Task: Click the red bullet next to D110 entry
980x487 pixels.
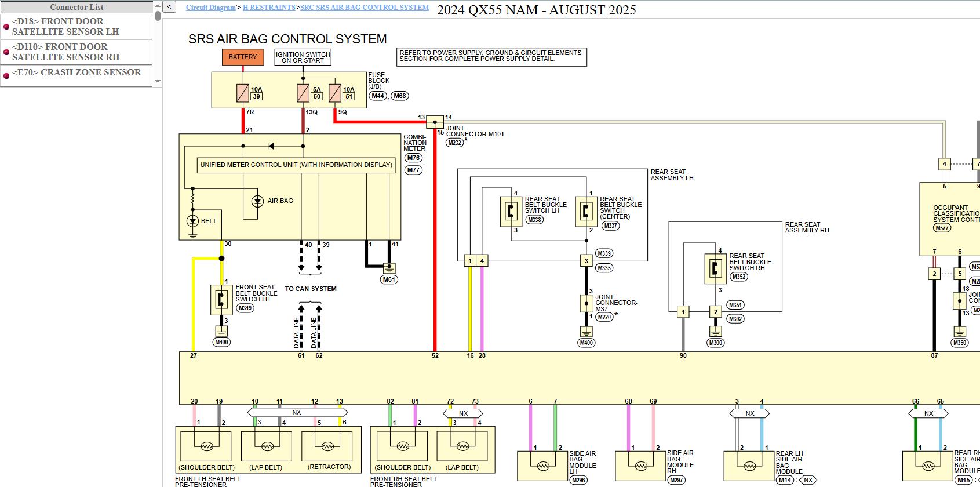Action: pos(6,52)
